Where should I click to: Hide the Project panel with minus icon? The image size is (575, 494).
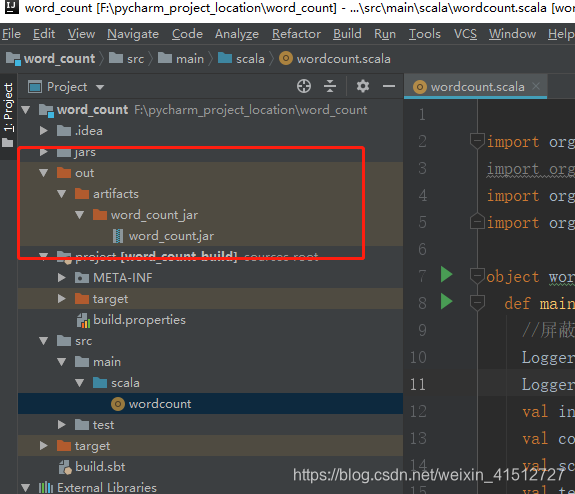click(x=389, y=87)
